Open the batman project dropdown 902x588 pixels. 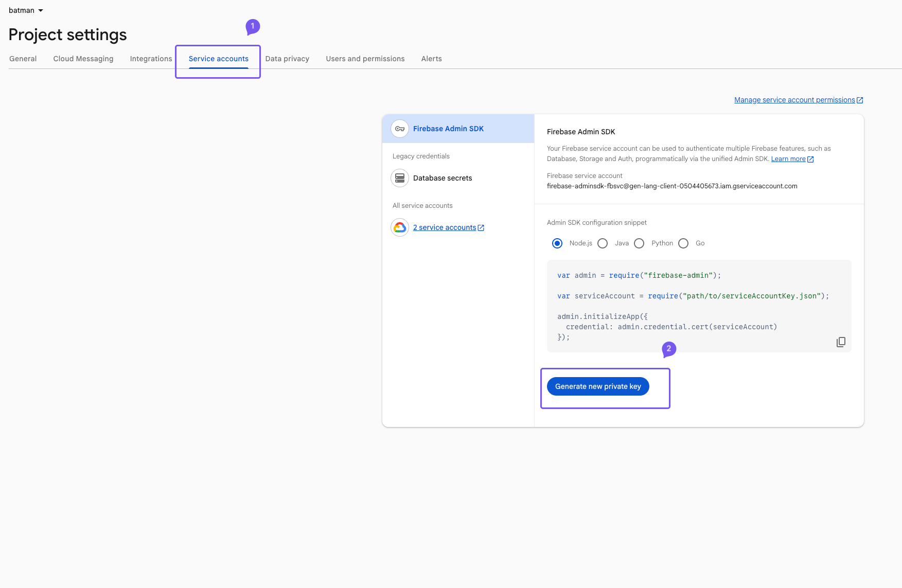26,10
